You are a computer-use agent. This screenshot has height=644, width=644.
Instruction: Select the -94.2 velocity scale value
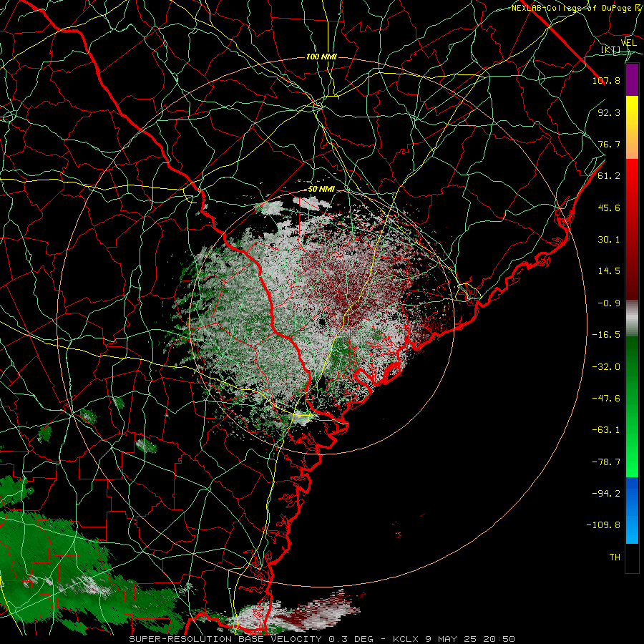[606, 494]
